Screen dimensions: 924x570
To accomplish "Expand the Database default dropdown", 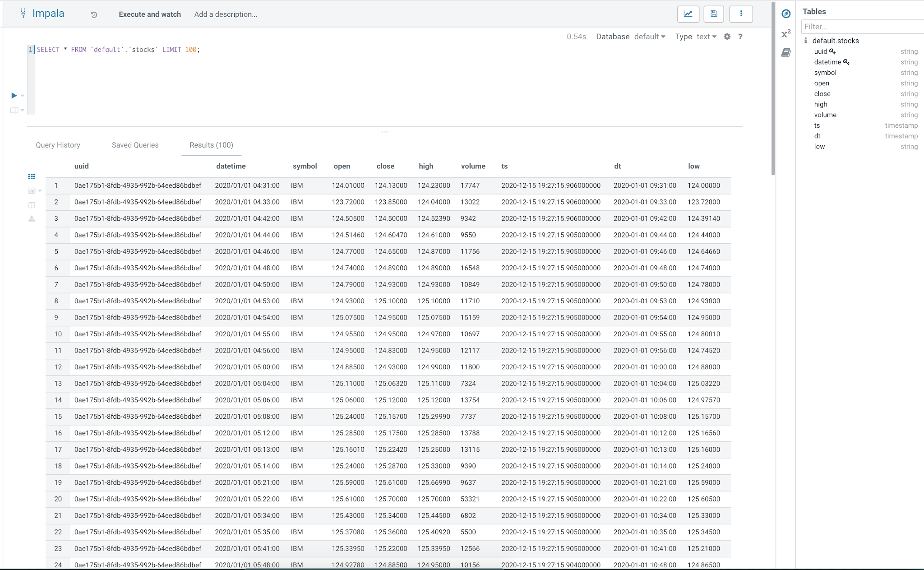I will (650, 37).
